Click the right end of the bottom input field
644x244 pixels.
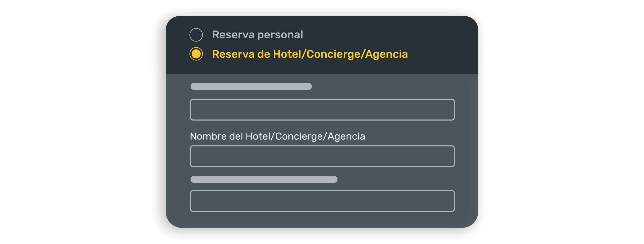click(x=445, y=201)
